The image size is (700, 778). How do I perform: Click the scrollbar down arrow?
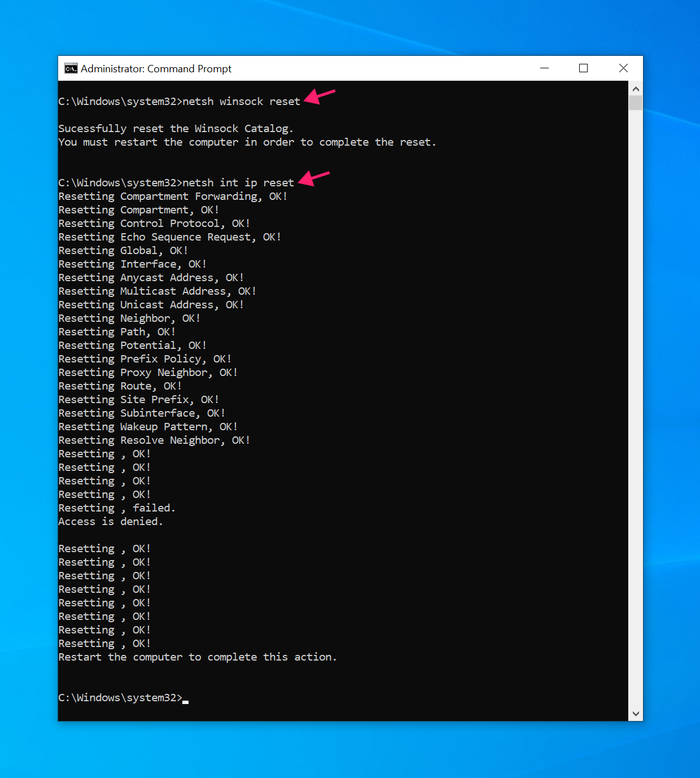(636, 714)
